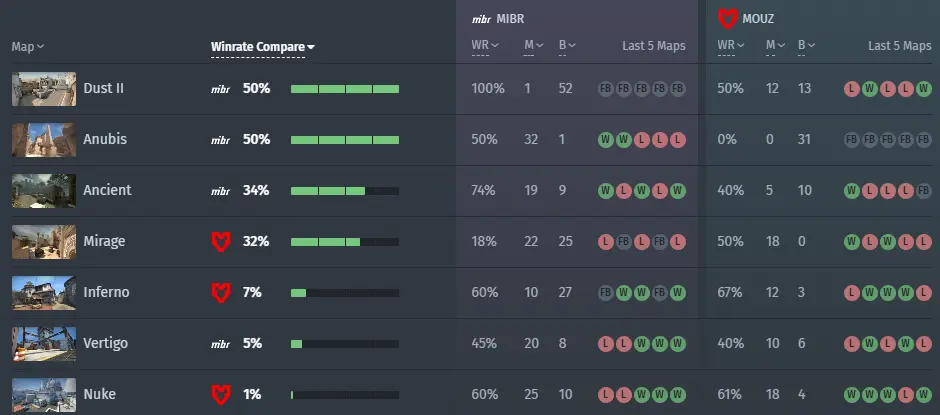Image resolution: width=940 pixels, height=415 pixels.
Task: Open the Winrate Compare dropdown
Action: [263, 47]
